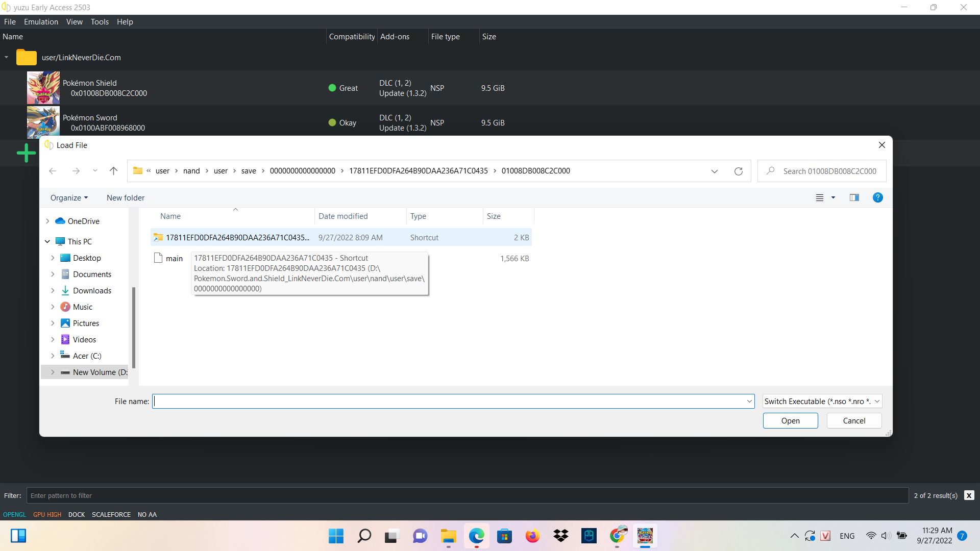
Task: Open the file dialog help icon
Action: [877, 197]
